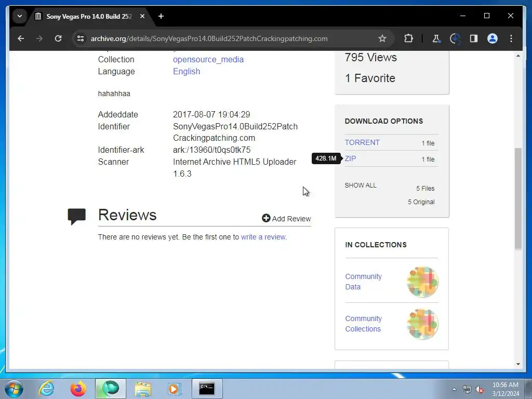Click SHOW ALL download files
Viewport: 532px width, 399px height.
[361, 185]
